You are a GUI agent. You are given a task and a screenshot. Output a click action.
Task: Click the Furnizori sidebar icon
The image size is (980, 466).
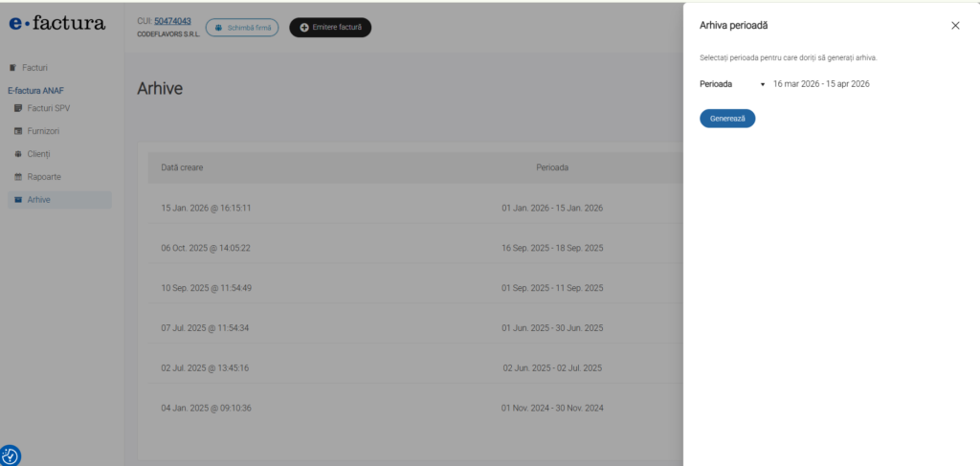[x=18, y=131]
